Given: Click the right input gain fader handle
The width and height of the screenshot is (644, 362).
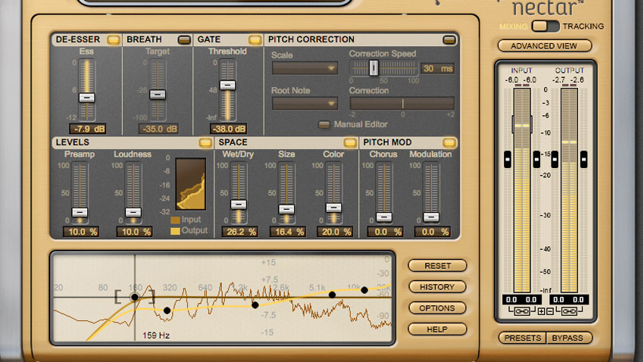Looking at the screenshot, I should (536, 159).
